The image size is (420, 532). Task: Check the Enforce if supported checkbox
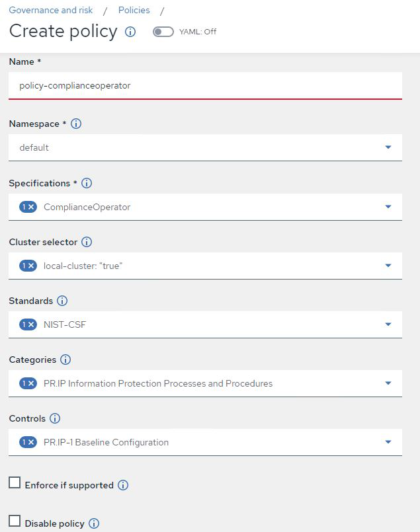click(15, 484)
